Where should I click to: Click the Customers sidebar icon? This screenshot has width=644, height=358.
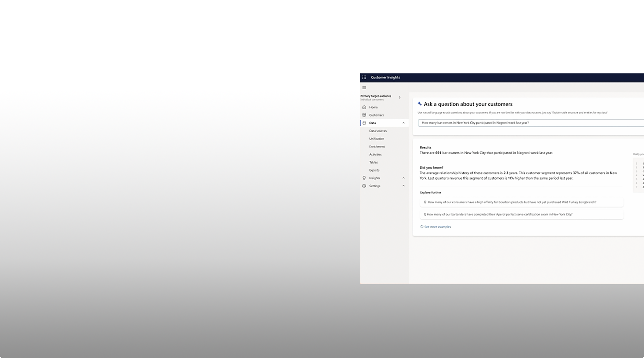coord(364,115)
